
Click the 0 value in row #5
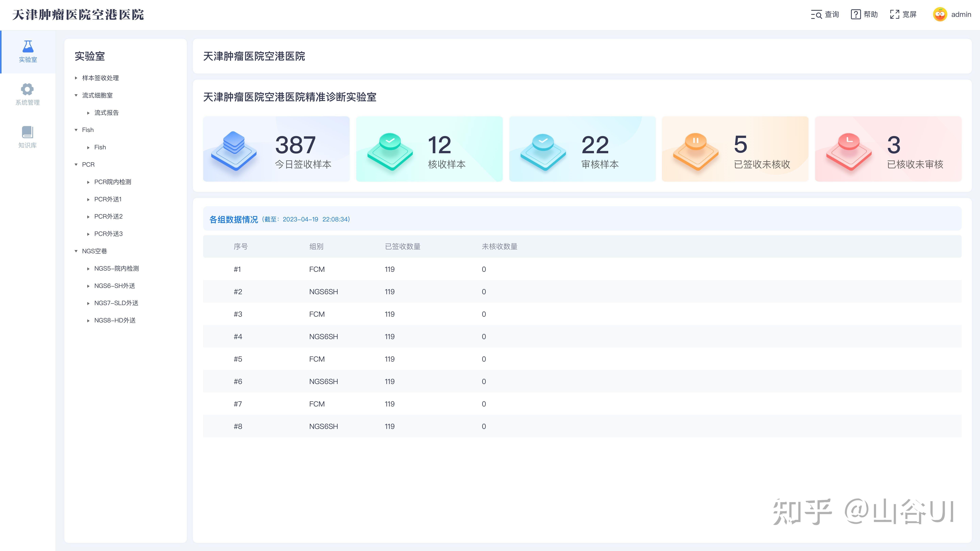(484, 359)
